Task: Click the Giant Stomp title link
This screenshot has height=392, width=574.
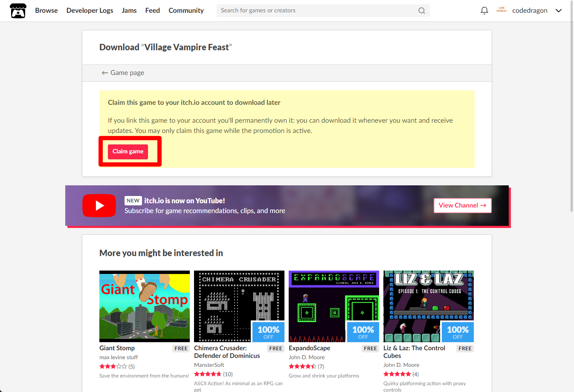Action: tap(117, 348)
